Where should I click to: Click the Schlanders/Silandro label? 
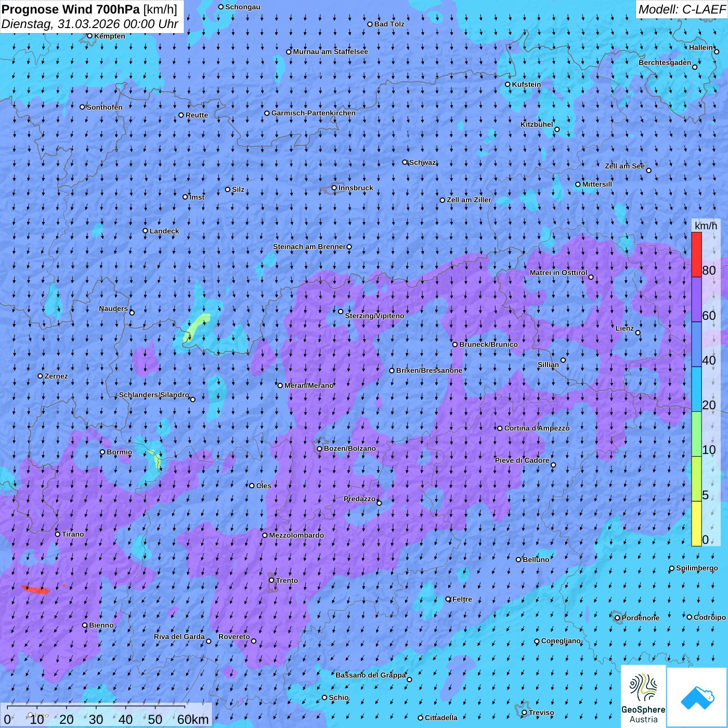(154, 395)
